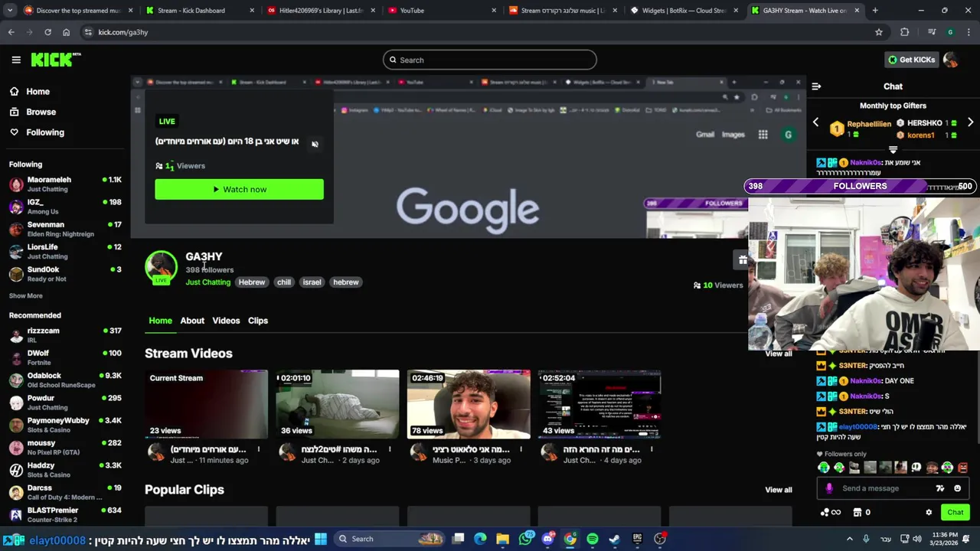Open options for the 36 views video
980x551 pixels.
coord(390,450)
